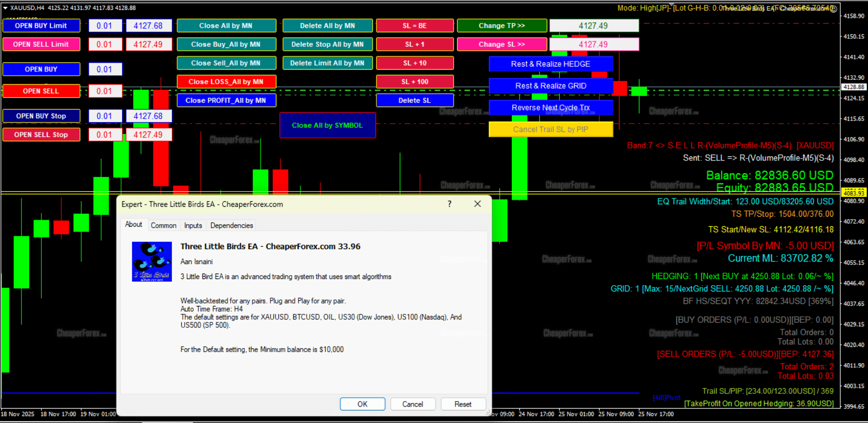868x423 pixels.
Task: Close the Expert properties dialog
Action: point(478,204)
